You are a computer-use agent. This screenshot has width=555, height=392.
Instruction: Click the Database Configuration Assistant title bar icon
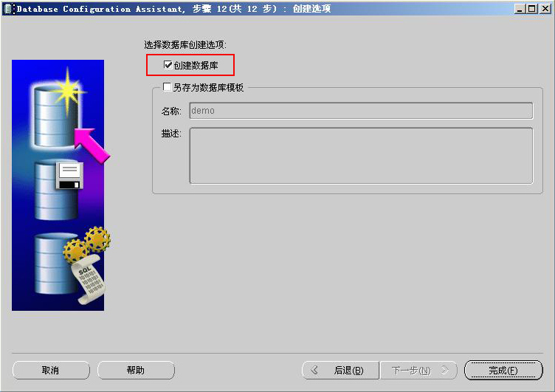[8, 9]
